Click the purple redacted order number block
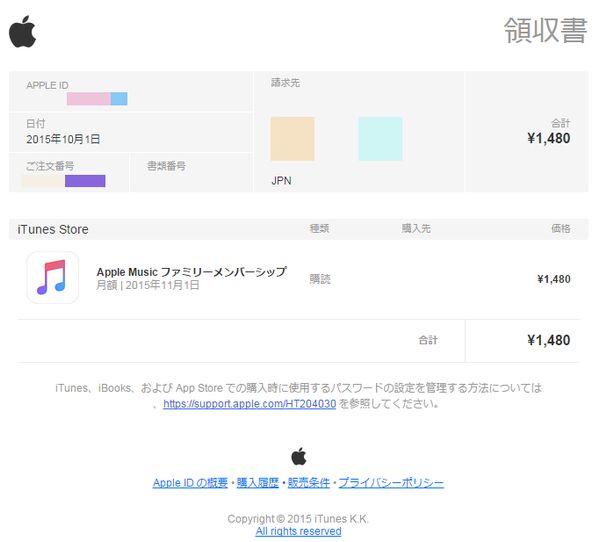This screenshot has width=600, height=542. click(85, 181)
